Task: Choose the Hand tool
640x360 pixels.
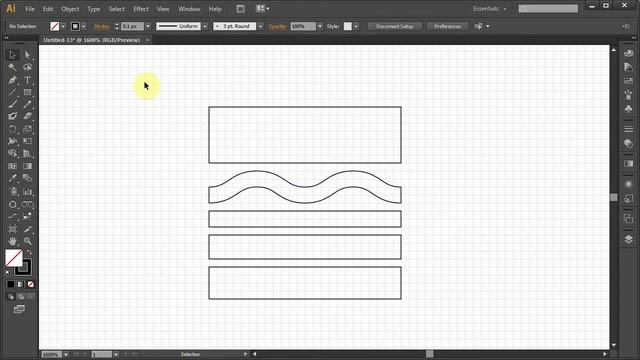Action: (x=12, y=241)
